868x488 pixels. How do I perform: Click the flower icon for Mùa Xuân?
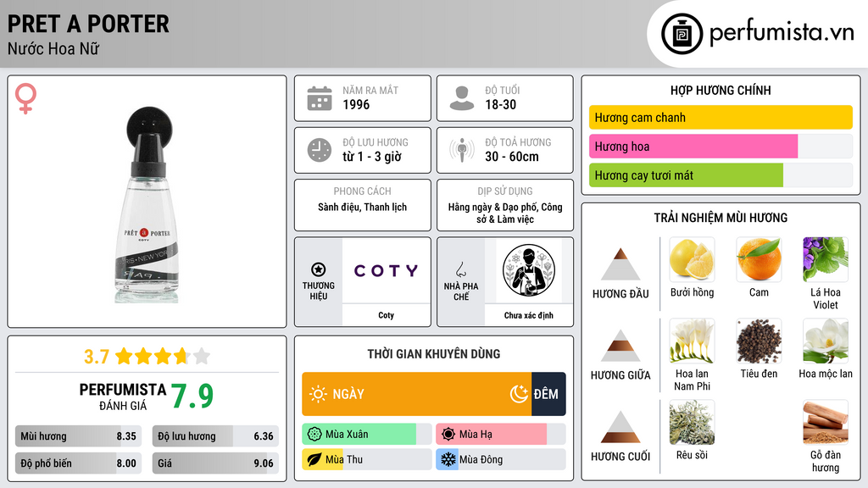click(x=314, y=435)
